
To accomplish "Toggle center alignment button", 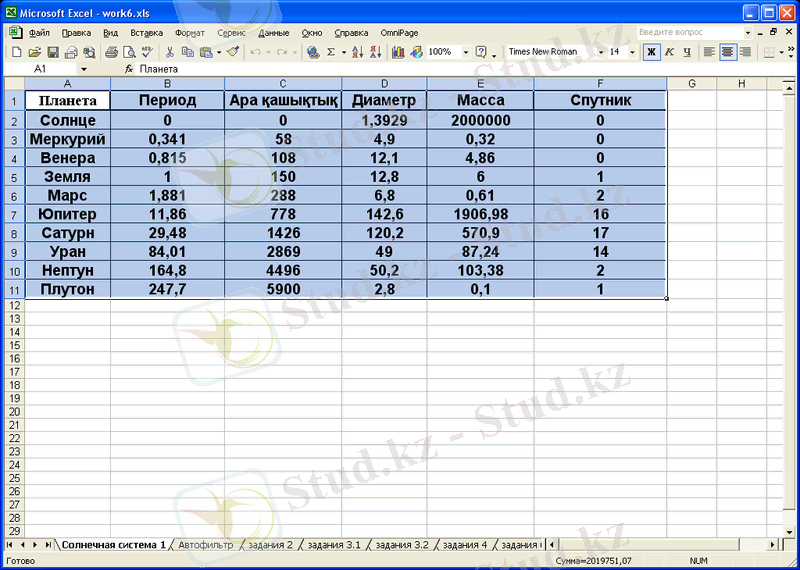I will pyautogui.click(x=727, y=52).
